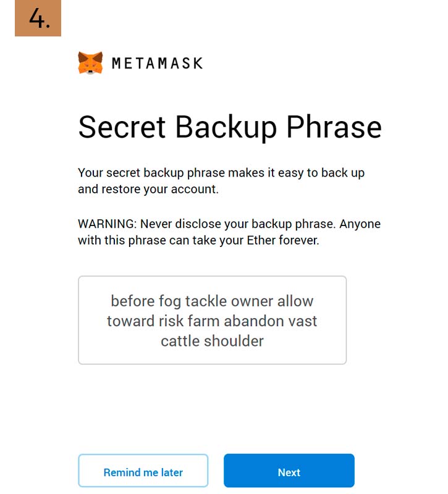Click the orange step 4 badge
Viewport: 448px width, 494px height.
pos(38,18)
